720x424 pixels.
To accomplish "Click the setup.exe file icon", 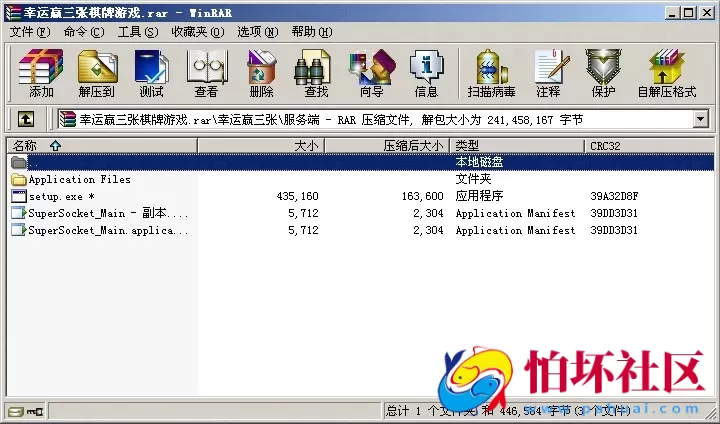I will 18,196.
